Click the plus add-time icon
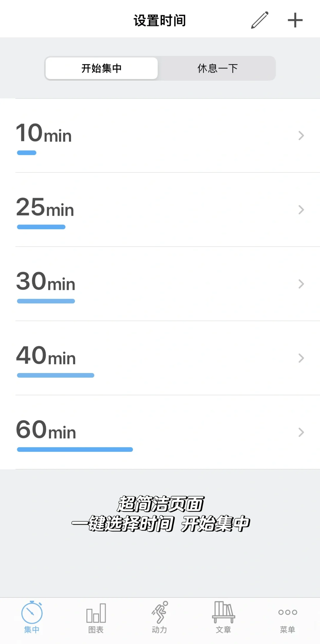The image size is (320, 644). coord(295,20)
